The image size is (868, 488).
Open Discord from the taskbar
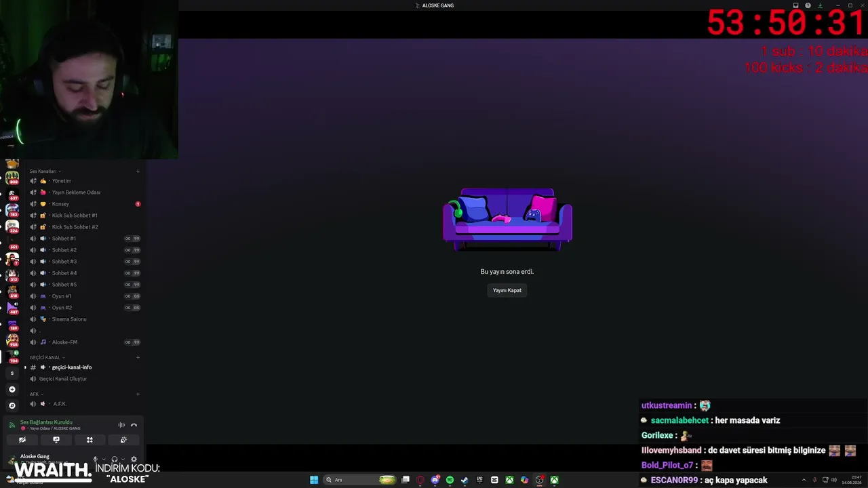(435, 480)
